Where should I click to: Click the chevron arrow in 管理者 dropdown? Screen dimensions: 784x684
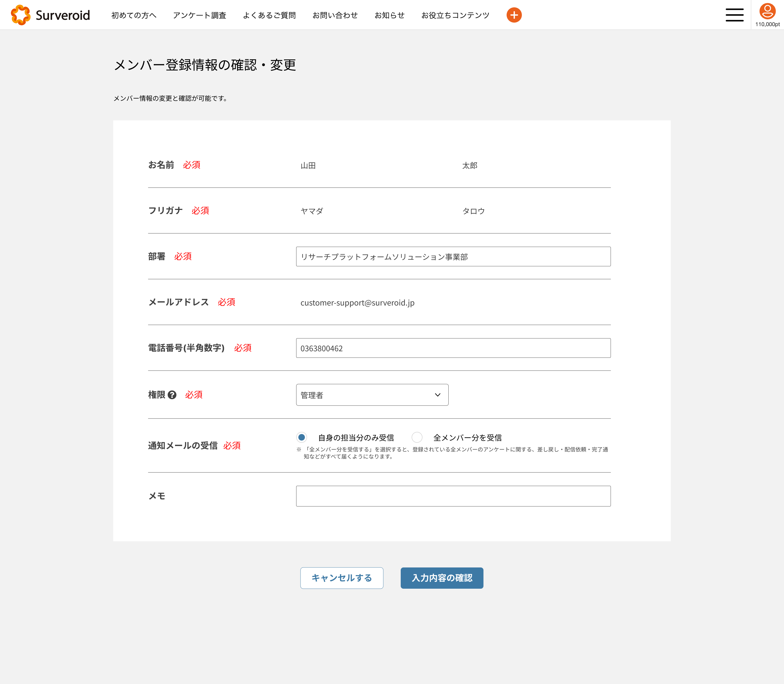(x=437, y=395)
